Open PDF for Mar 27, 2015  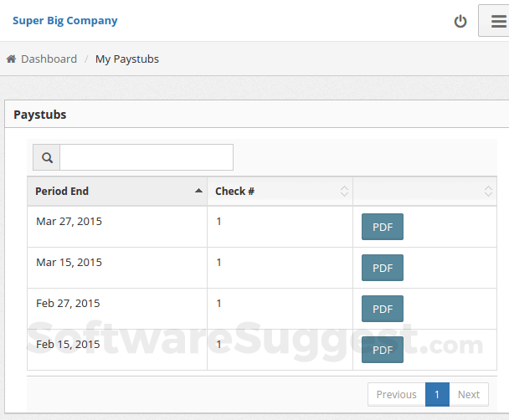coord(383,227)
